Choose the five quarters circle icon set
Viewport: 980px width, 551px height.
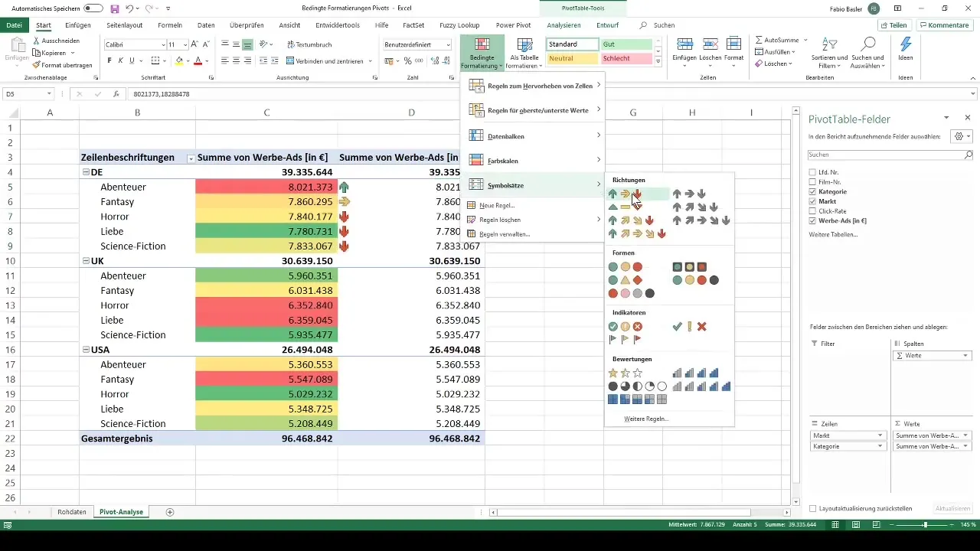click(637, 386)
